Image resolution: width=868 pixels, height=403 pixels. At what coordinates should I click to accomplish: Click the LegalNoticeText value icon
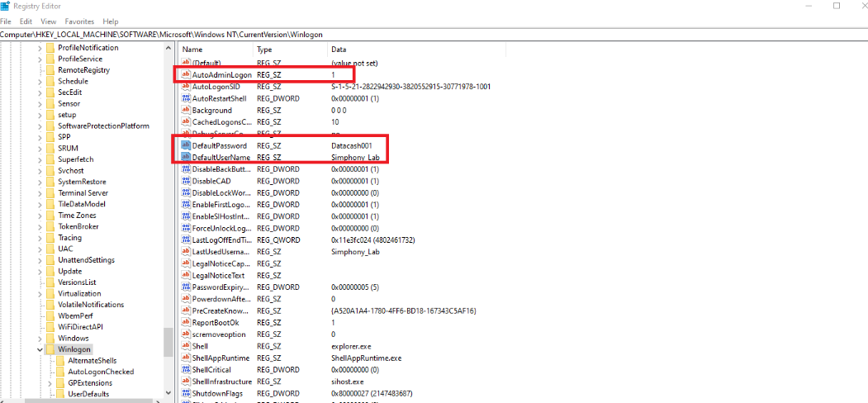(186, 275)
